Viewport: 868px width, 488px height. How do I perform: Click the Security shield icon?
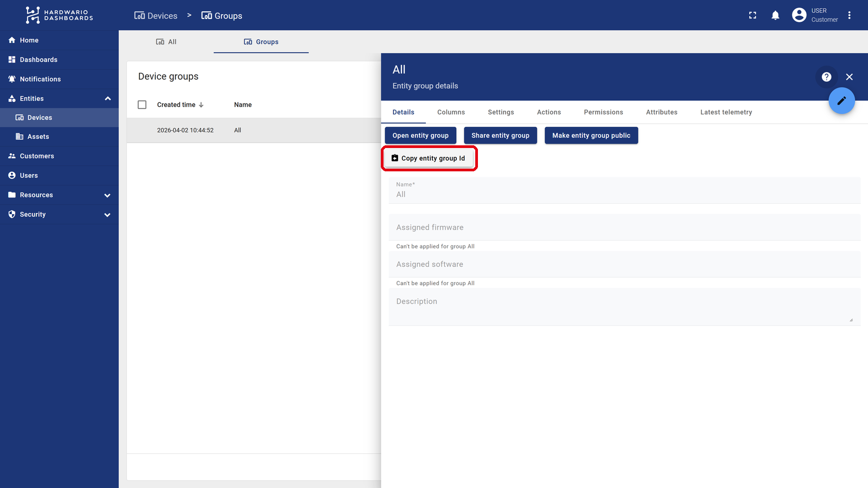(12, 214)
